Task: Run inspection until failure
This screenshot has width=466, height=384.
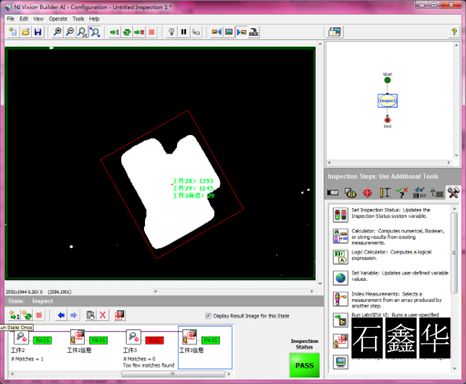Action: tap(139, 32)
